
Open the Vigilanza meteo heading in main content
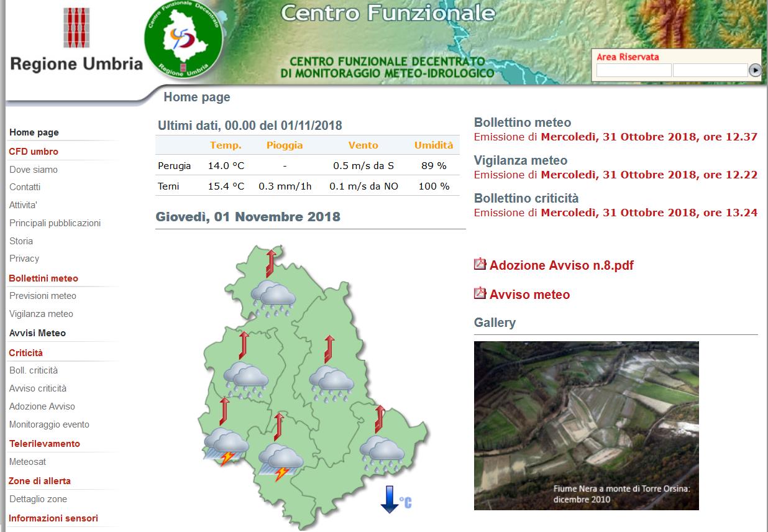tap(521, 160)
